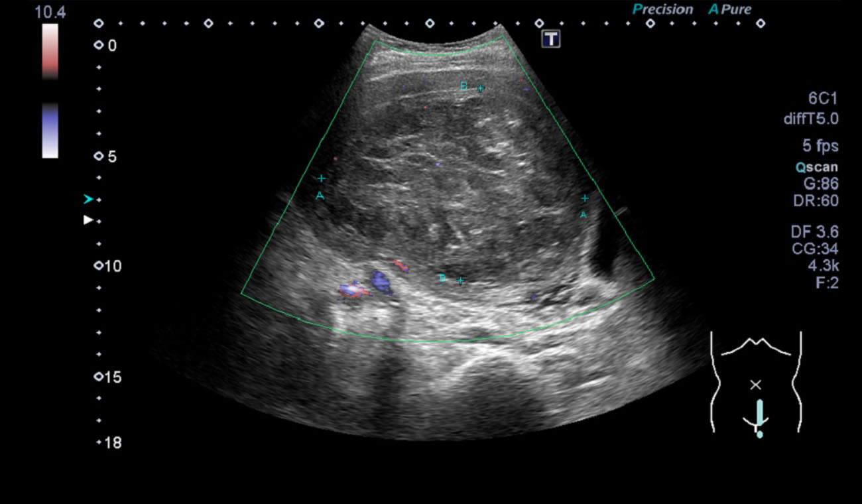Click the blue lower color Doppler scale bar

point(50,131)
